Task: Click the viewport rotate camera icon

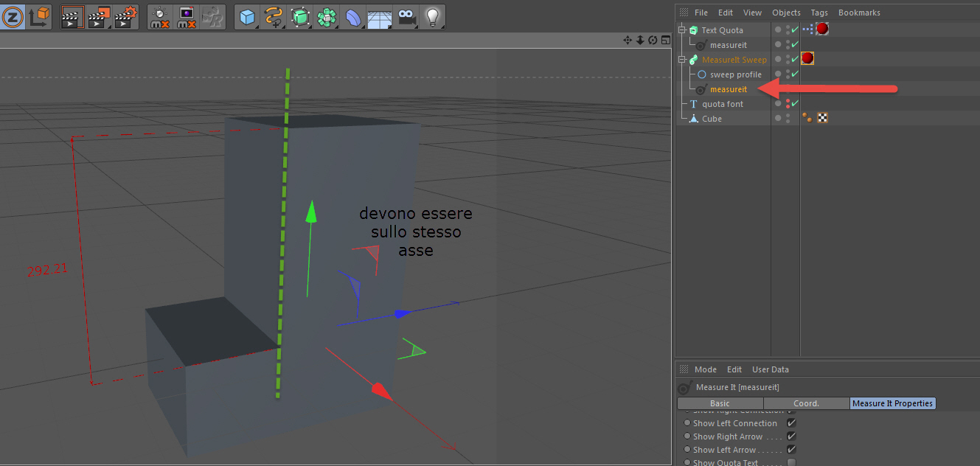Action: (x=653, y=40)
